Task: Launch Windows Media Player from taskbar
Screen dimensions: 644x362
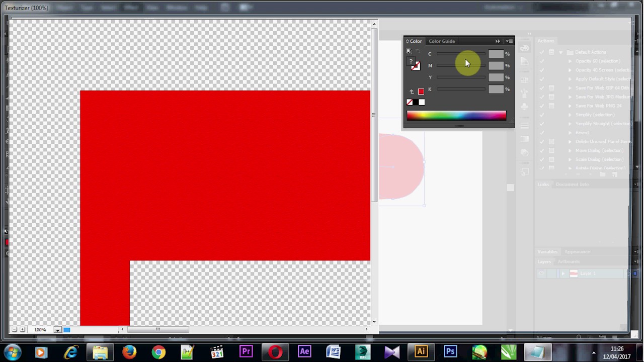Action: (41, 352)
